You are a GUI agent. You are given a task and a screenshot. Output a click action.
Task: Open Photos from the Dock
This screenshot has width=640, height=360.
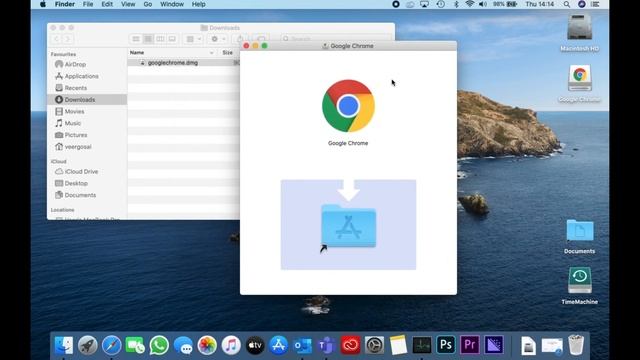coord(207,345)
